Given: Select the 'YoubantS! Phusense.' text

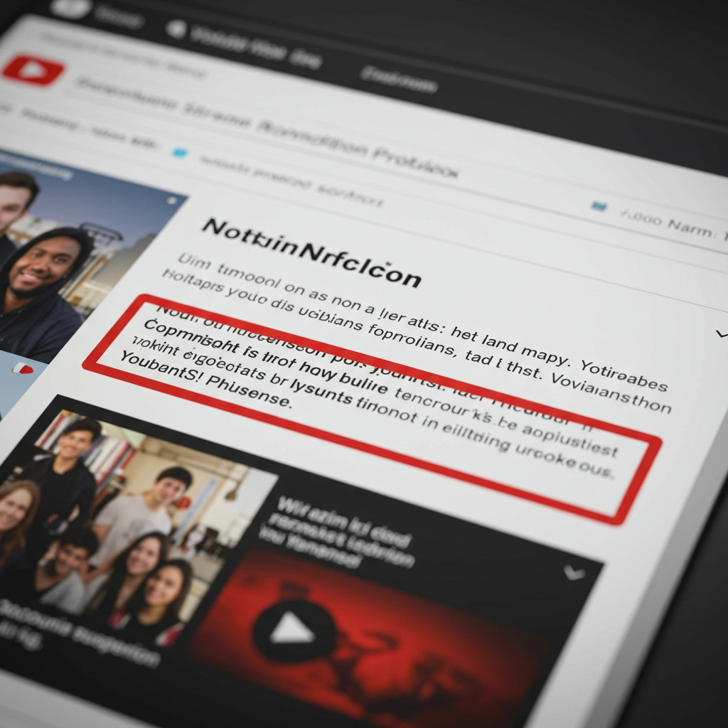Looking at the screenshot, I should (205, 380).
